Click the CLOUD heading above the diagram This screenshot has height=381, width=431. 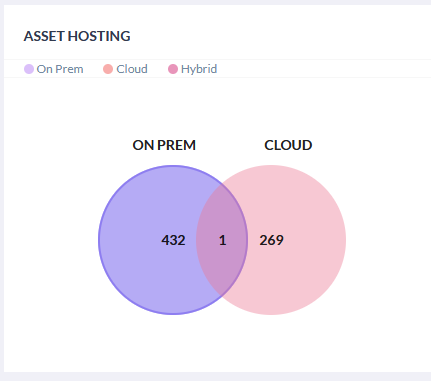[288, 145]
